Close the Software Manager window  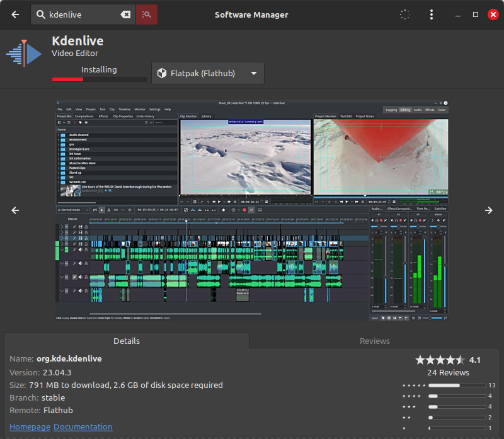[493, 14]
